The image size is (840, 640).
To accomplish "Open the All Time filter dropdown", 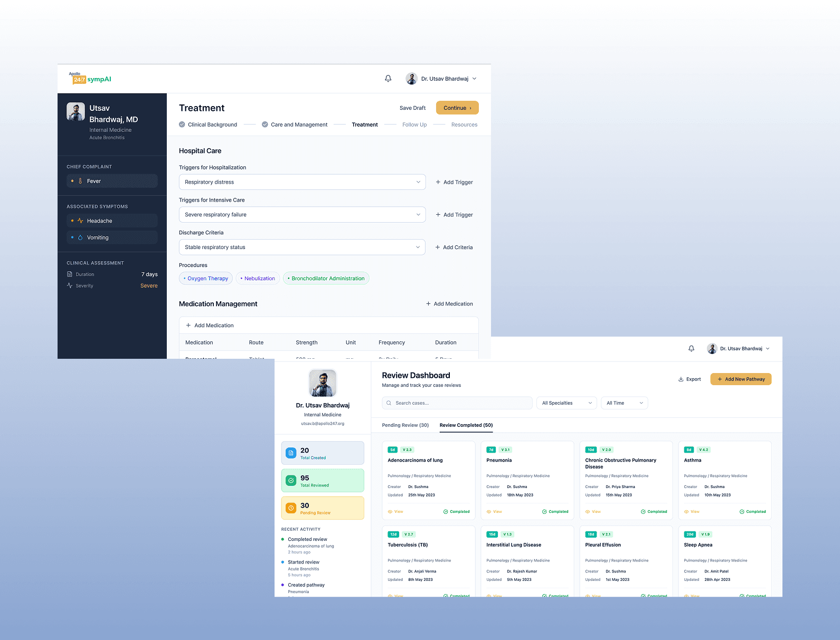I will pyautogui.click(x=625, y=403).
